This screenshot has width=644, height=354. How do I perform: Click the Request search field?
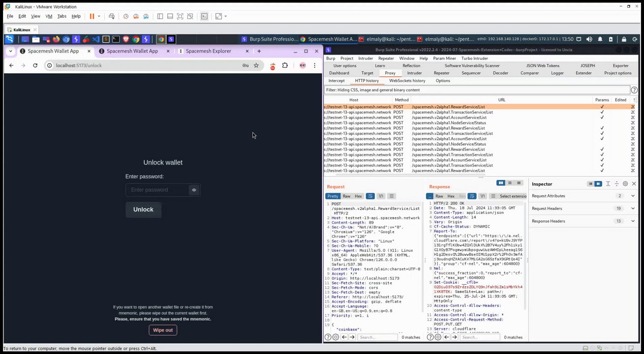point(377,337)
